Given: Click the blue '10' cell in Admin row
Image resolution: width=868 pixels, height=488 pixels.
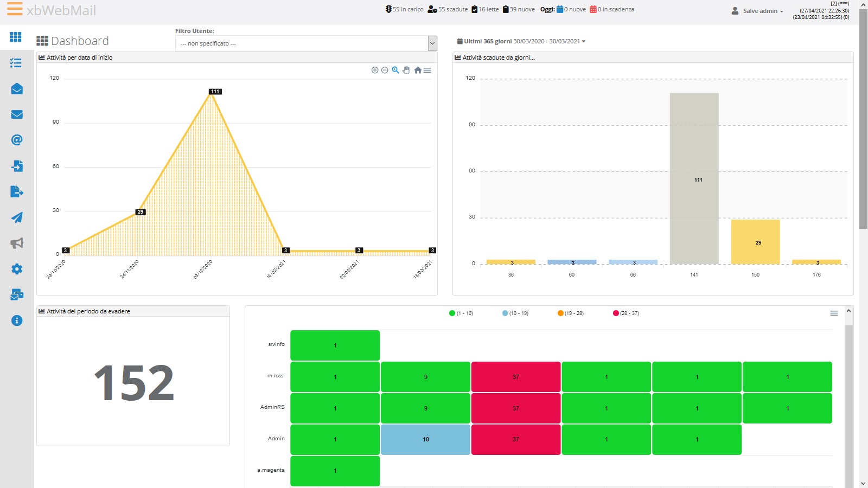Looking at the screenshot, I should coord(425,440).
